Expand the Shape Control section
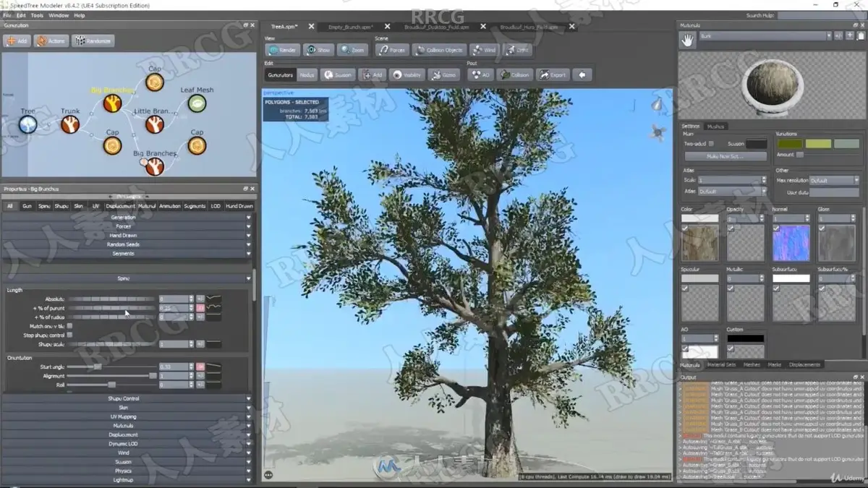Image resolution: width=868 pixels, height=488 pixels. (127, 398)
